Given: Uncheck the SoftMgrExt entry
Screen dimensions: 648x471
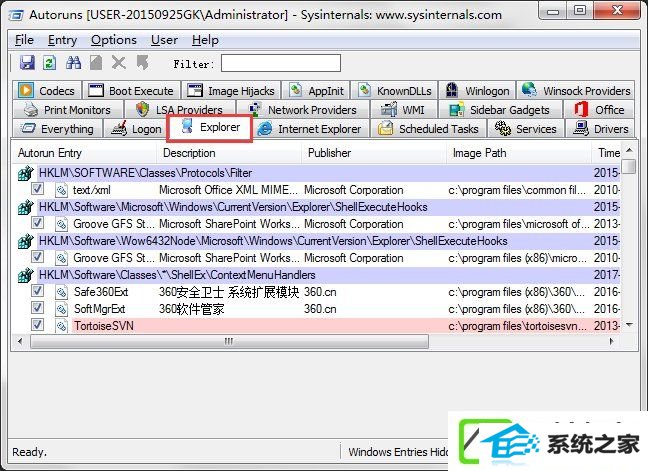Looking at the screenshot, I should [x=38, y=307].
